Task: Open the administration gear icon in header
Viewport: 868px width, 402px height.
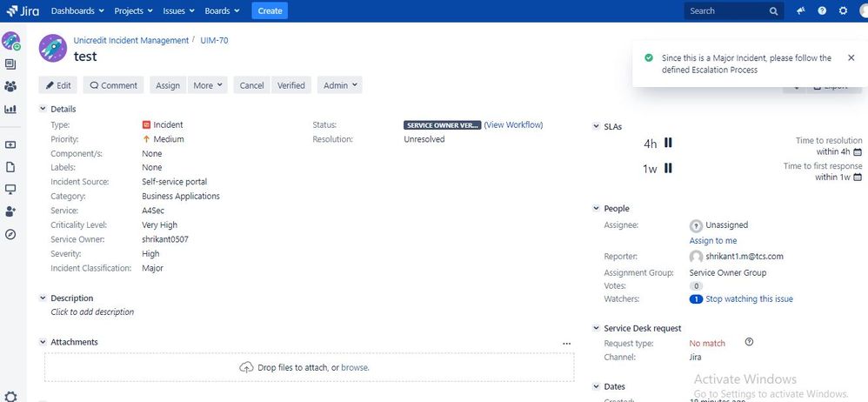Action: point(843,10)
